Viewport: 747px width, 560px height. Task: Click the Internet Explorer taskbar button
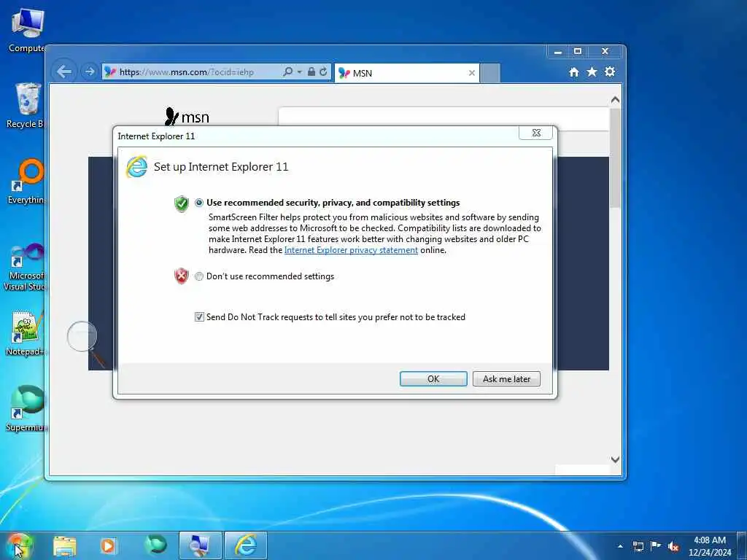coord(246,545)
